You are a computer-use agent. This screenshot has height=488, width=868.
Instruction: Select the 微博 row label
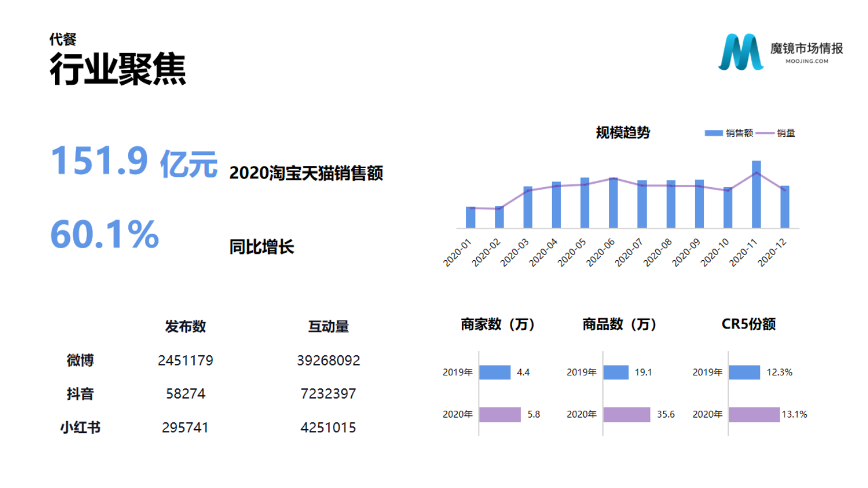80,360
